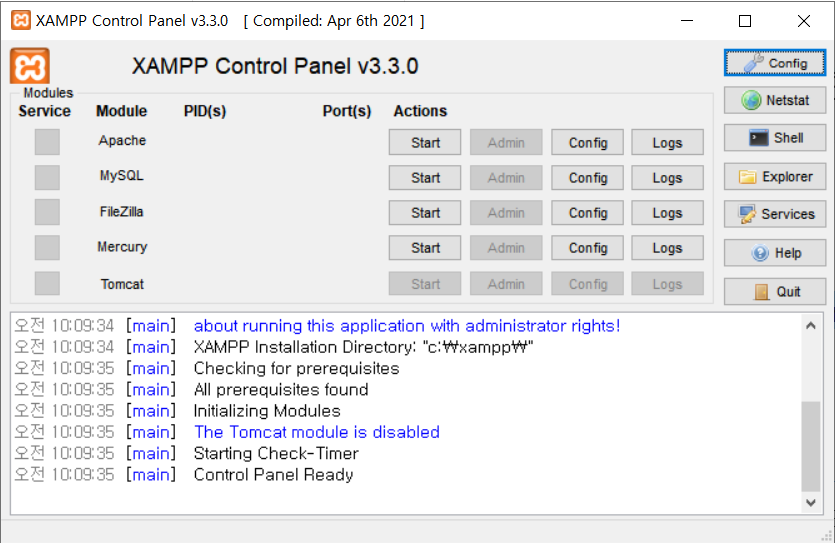The height and width of the screenshot is (543, 835).
Task: Maximize the XAMPP Control Panel window
Action: (x=745, y=21)
